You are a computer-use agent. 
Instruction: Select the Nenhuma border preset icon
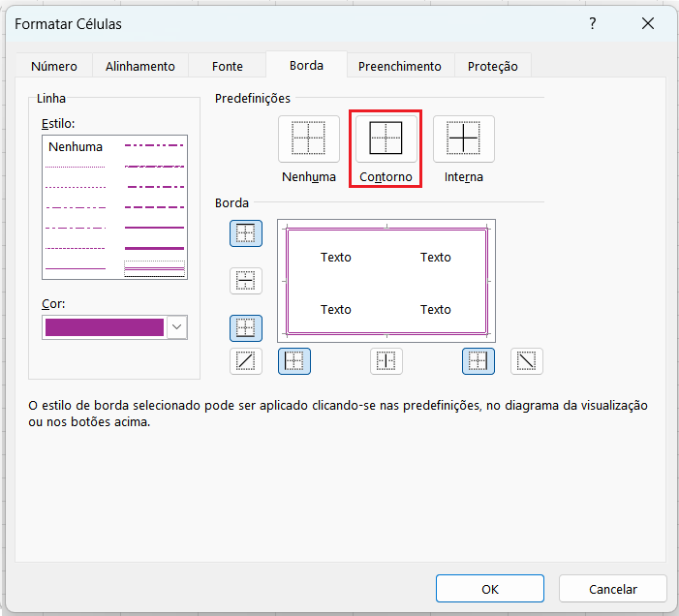[308, 139]
